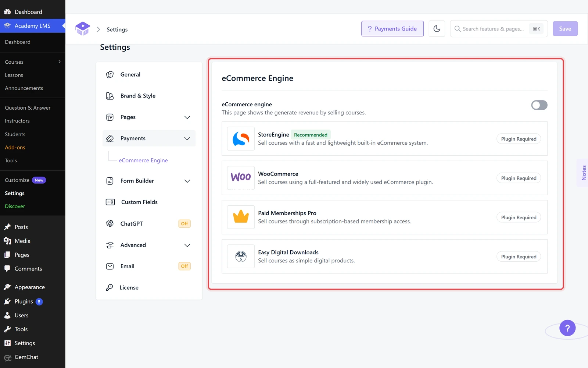Click the StoreEngine logo
Viewport: 588px width, 368px height.
(x=241, y=139)
